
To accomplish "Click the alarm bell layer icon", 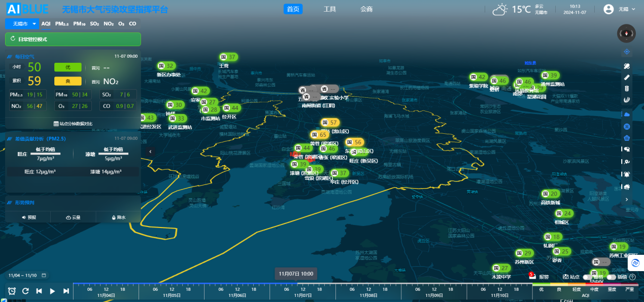I will (x=626, y=174).
